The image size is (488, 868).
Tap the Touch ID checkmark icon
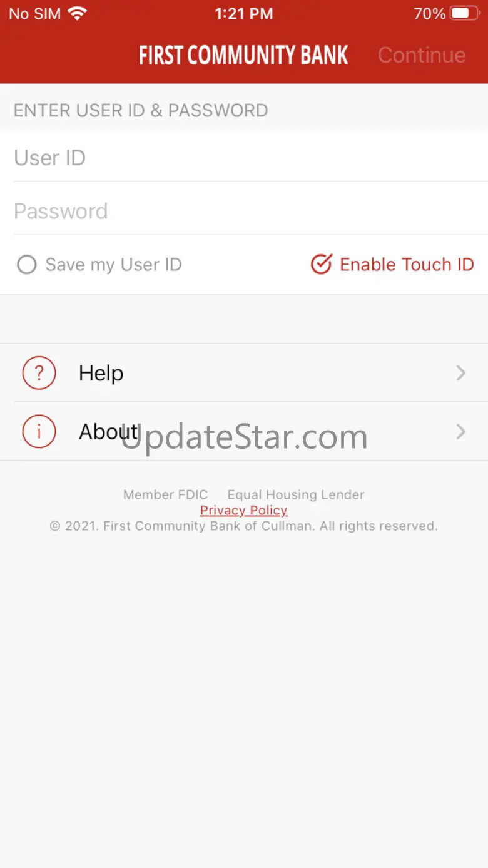pyautogui.click(x=322, y=264)
